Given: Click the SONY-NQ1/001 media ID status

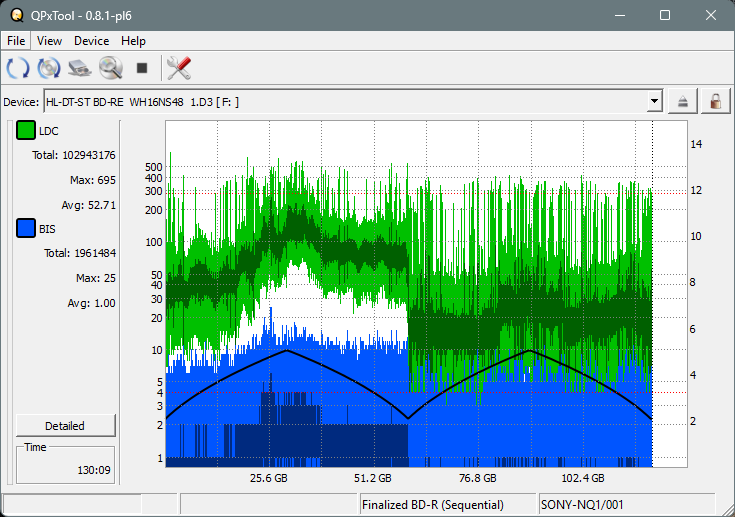Looking at the screenshot, I should (627, 504).
